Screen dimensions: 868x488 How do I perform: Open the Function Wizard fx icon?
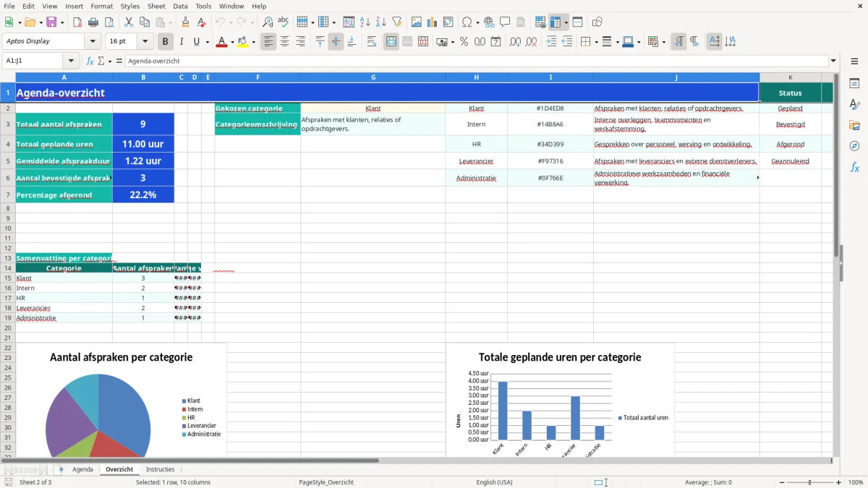click(90, 61)
